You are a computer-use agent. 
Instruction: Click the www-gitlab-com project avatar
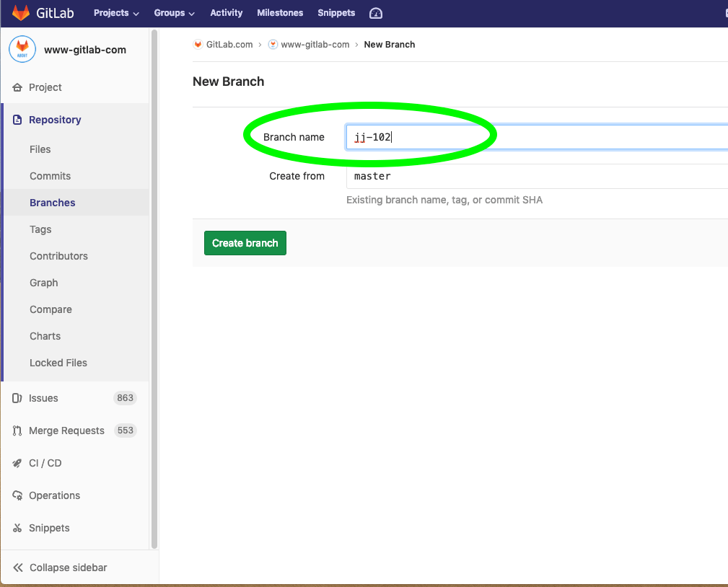click(22, 49)
